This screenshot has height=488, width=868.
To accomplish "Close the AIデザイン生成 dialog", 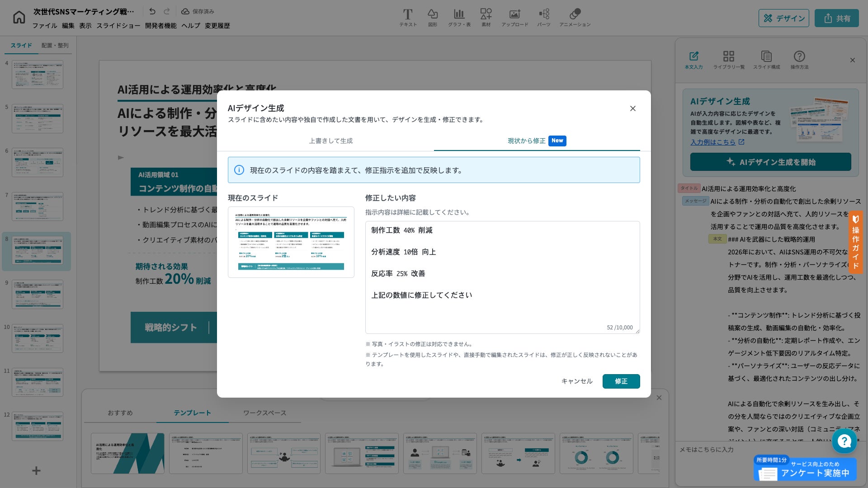I will click(633, 108).
